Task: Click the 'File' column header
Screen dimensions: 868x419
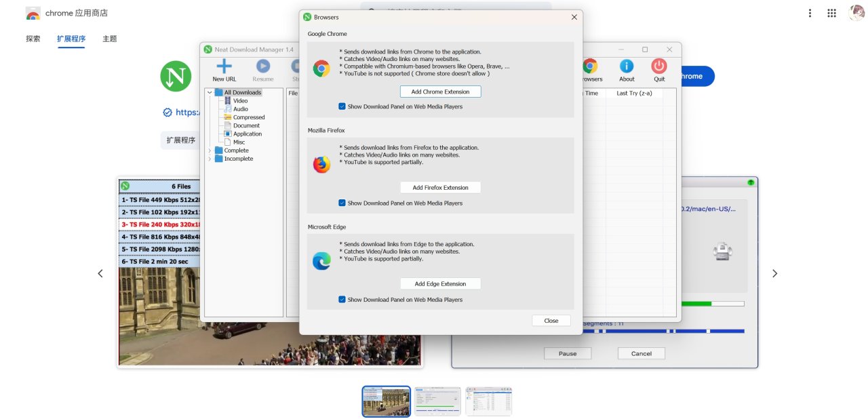Action: point(293,93)
